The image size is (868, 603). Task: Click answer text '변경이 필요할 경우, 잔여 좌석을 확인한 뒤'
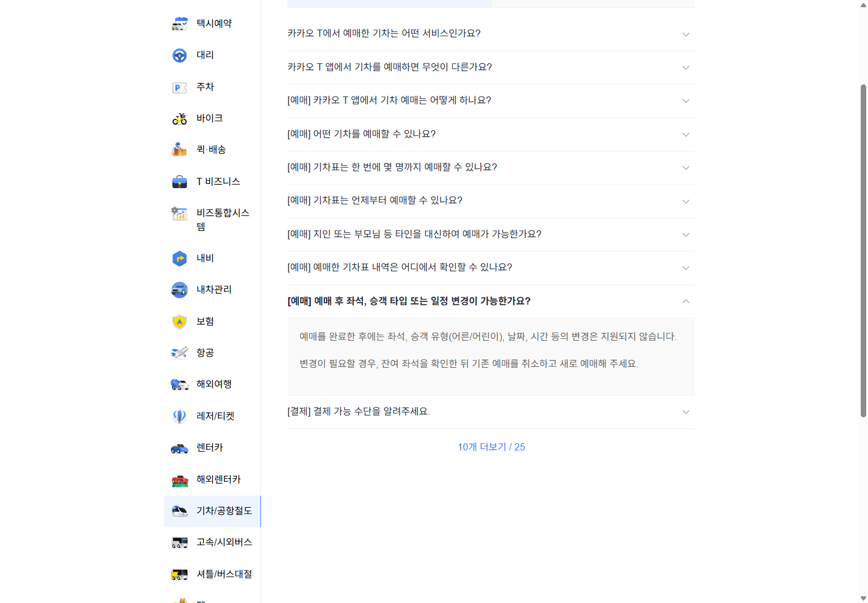click(x=469, y=364)
